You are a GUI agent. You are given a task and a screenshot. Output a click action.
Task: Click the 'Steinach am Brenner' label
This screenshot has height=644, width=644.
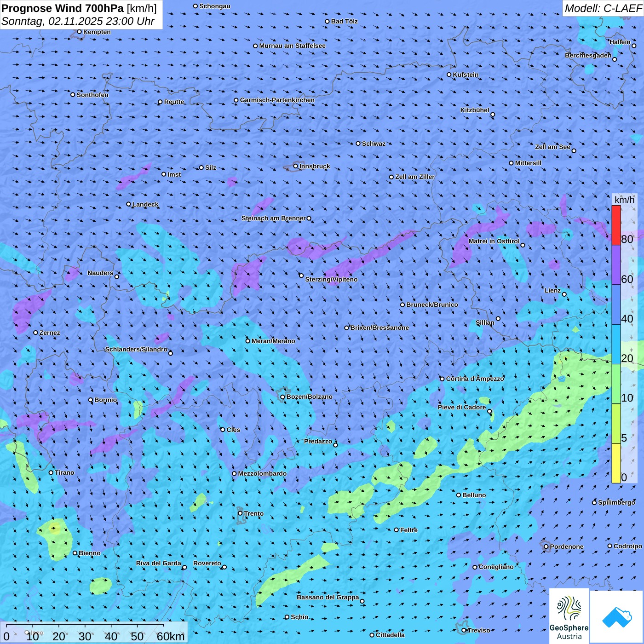pos(274,218)
